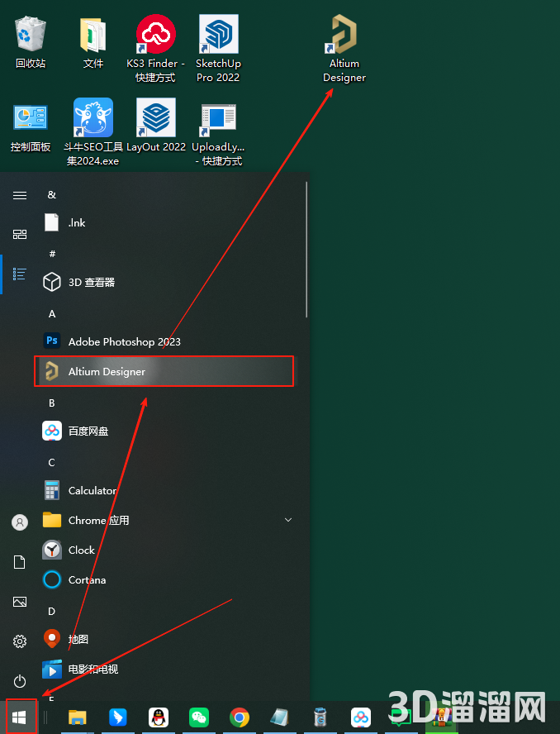Click the D letter header in app list
The height and width of the screenshot is (734, 560).
pyautogui.click(x=52, y=612)
